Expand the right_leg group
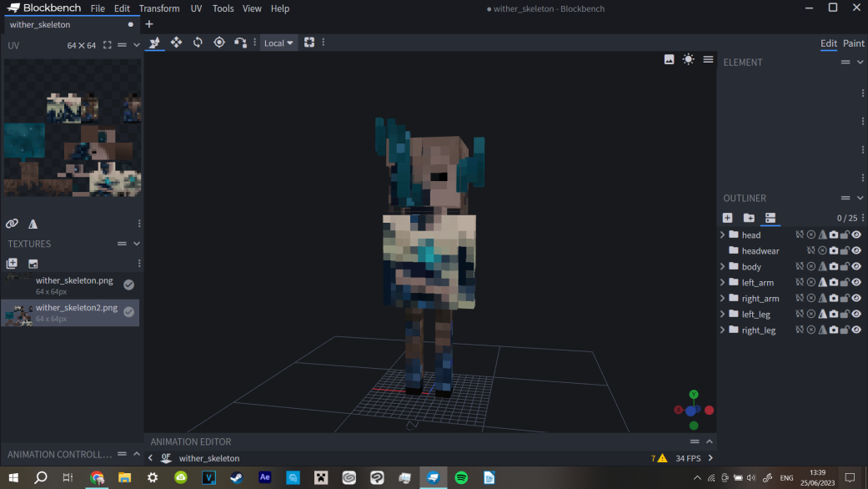 (722, 330)
